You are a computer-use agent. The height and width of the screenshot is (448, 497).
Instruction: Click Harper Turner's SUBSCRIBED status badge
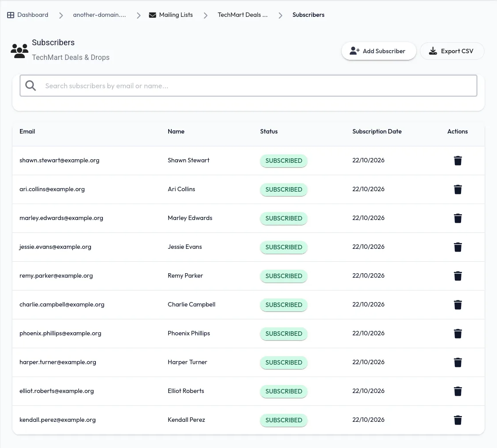coord(284,362)
